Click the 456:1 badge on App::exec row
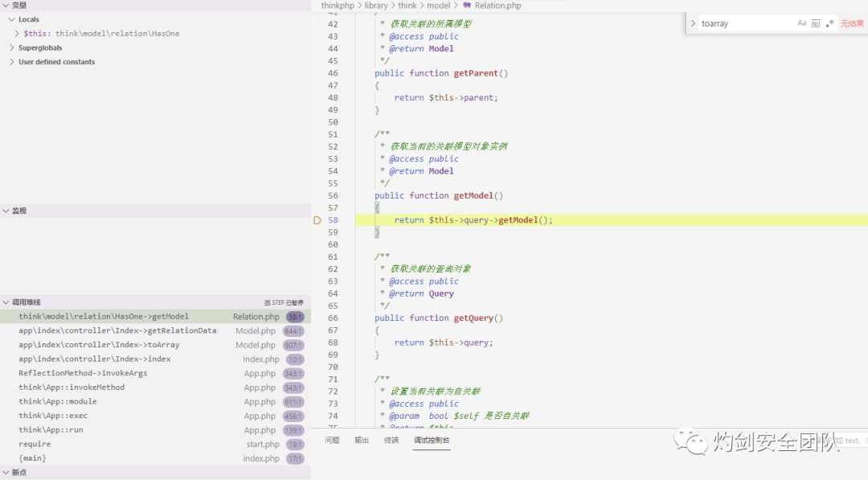The height and width of the screenshot is (480, 868). pos(293,416)
